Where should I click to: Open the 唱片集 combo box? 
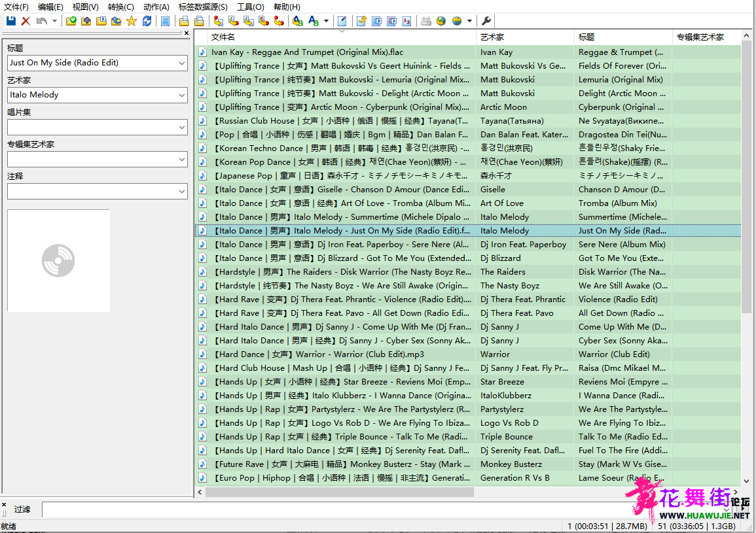(x=98, y=128)
